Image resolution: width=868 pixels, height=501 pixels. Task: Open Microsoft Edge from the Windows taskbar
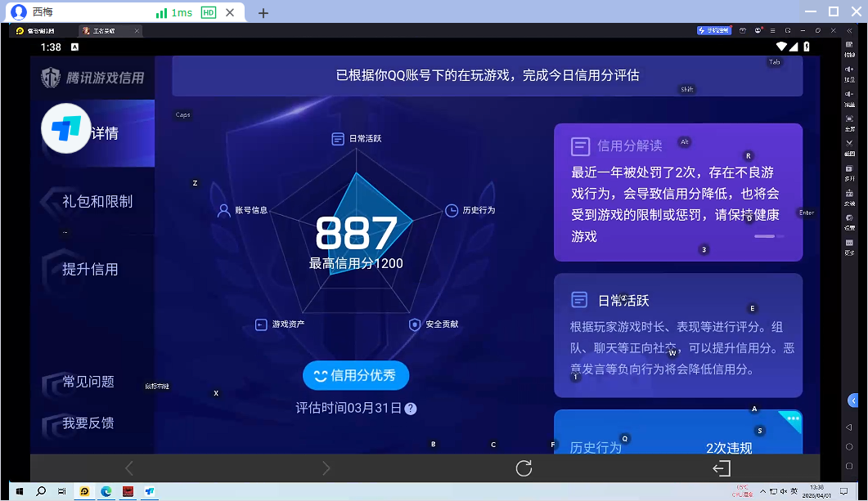pyautogui.click(x=106, y=492)
